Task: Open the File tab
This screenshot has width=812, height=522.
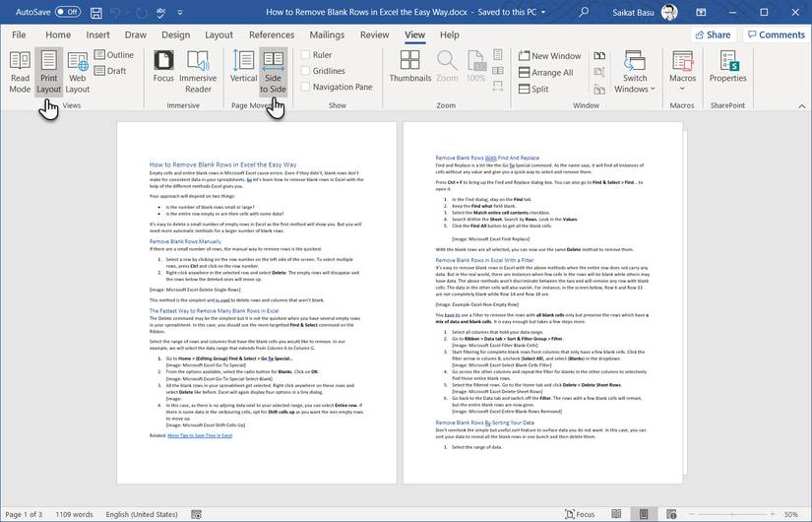Action: click(19, 34)
